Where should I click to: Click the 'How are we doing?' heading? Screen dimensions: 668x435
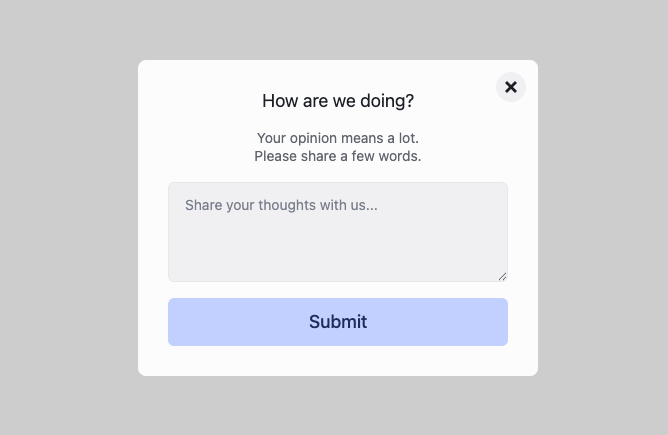[x=338, y=101]
